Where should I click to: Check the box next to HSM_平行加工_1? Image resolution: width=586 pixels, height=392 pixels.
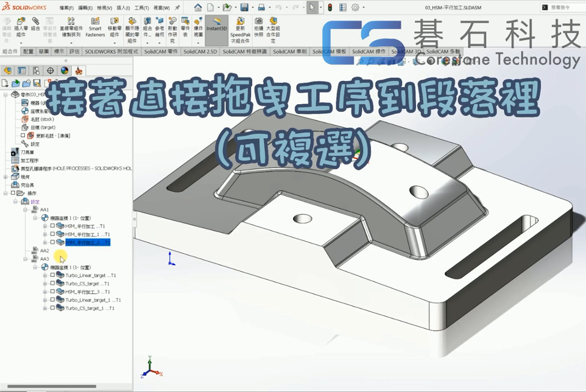(x=52, y=234)
